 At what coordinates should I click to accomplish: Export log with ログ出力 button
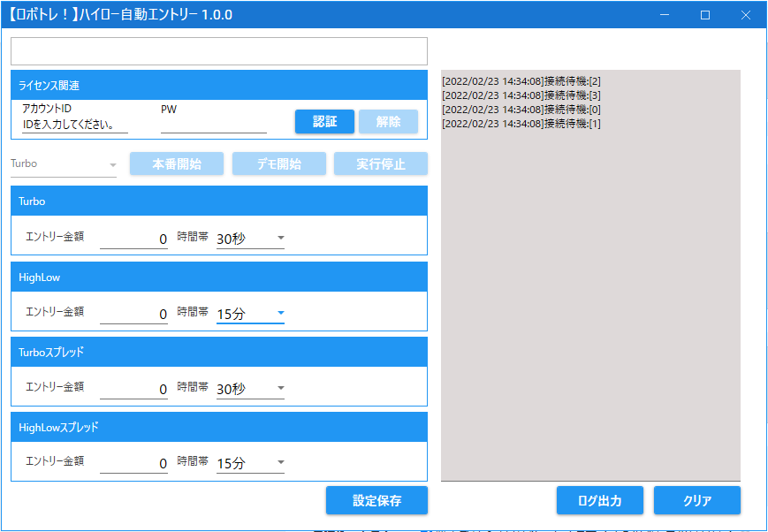pos(599,500)
